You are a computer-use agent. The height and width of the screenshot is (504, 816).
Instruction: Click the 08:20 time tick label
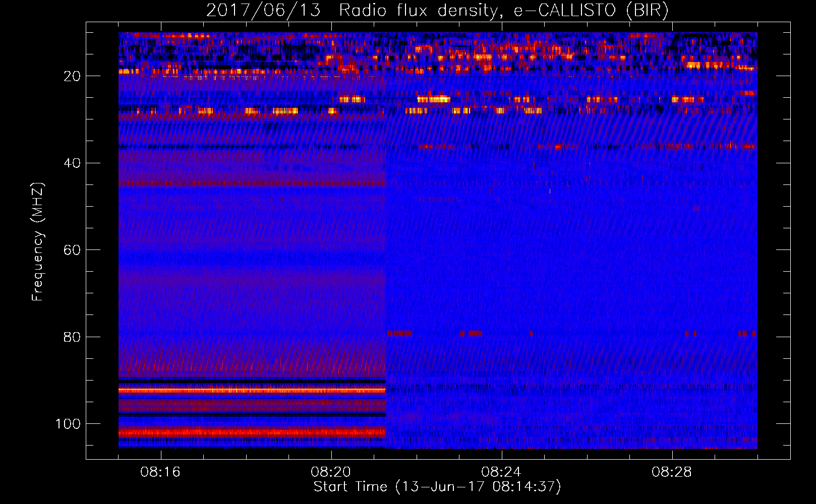331,472
